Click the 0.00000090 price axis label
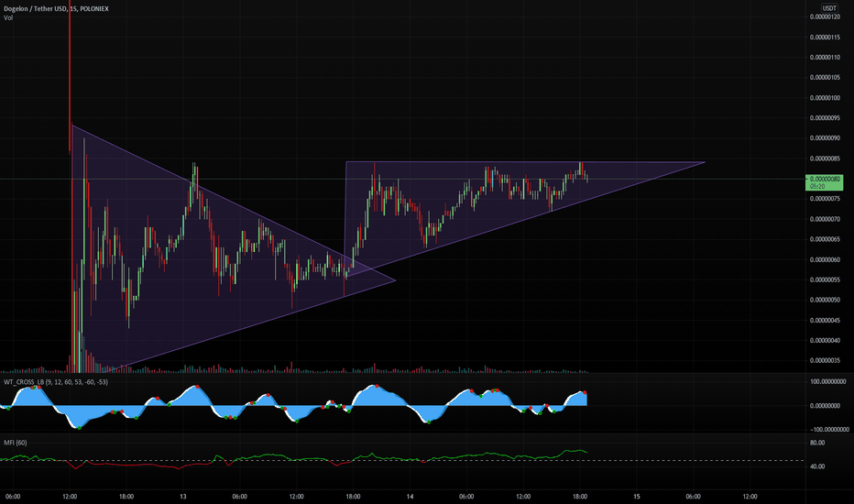This screenshot has height=504, width=854. click(825, 137)
